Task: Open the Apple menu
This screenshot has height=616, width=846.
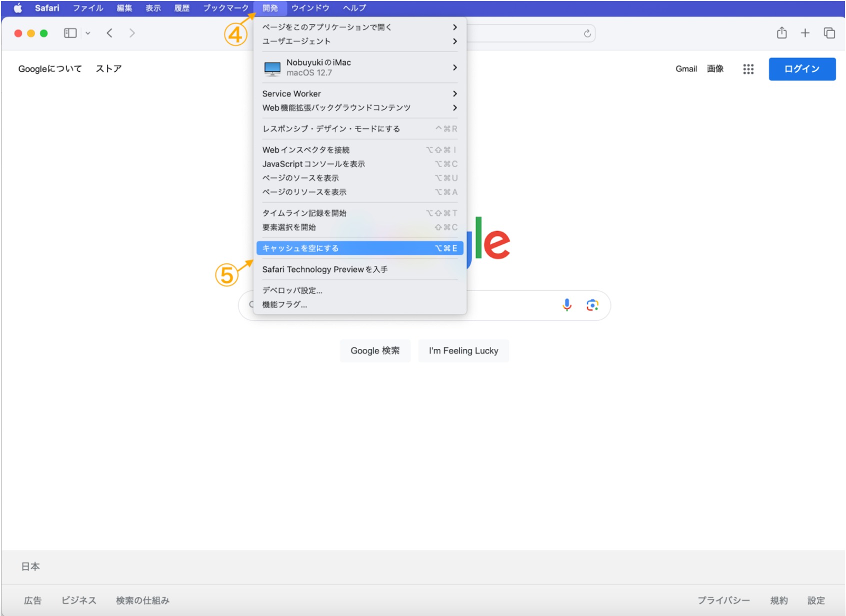Action: point(18,8)
